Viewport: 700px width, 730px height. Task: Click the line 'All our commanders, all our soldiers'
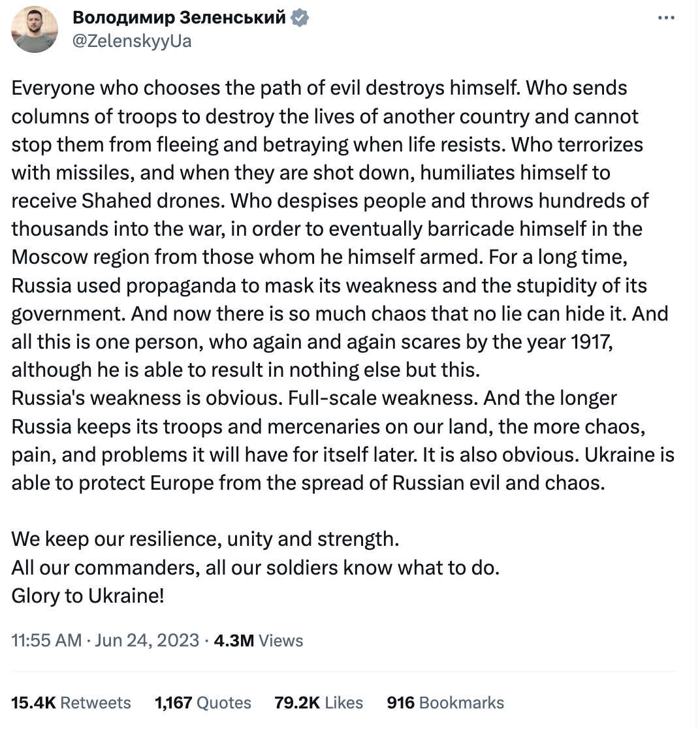click(x=255, y=567)
